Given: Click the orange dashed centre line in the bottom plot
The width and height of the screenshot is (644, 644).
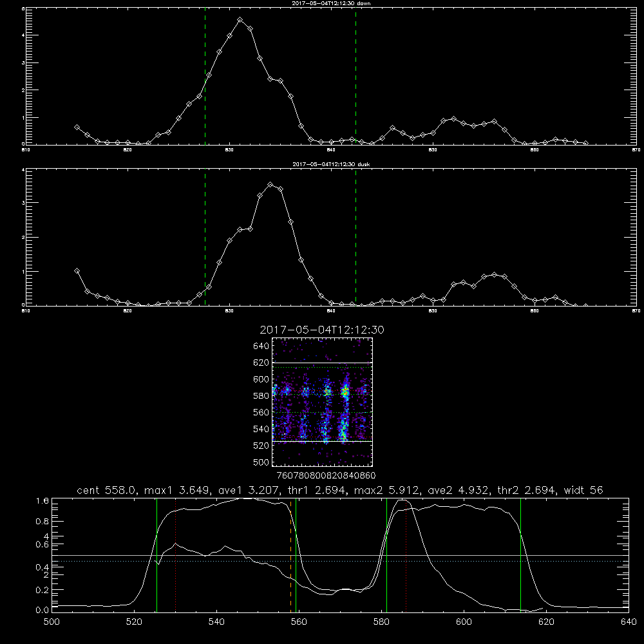Looking at the screenshot, I should click(291, 555).
